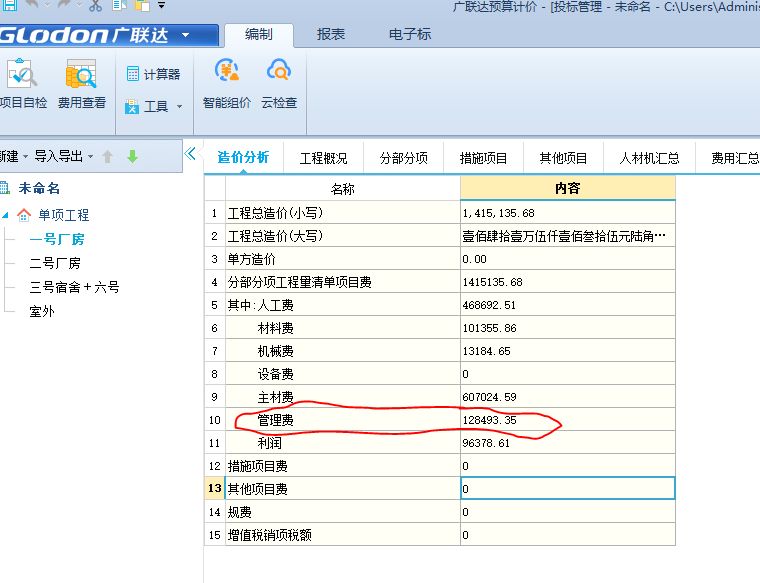Select 一号厂房 in project tree
The image size is (760, 583).
pos(57,239)
